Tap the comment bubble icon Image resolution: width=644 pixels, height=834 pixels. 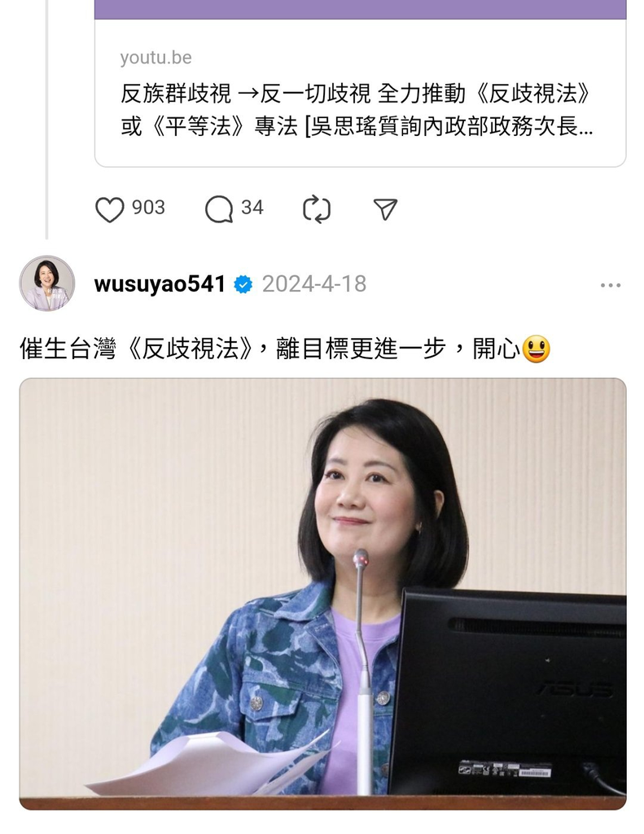pos(219,209)
